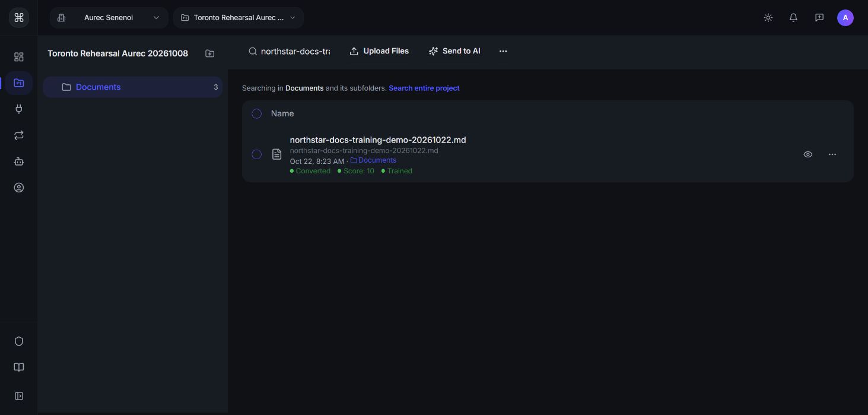Open the book documentation sidebar icon
Screen dimensions: 868x415
click(x=19, y=368)
